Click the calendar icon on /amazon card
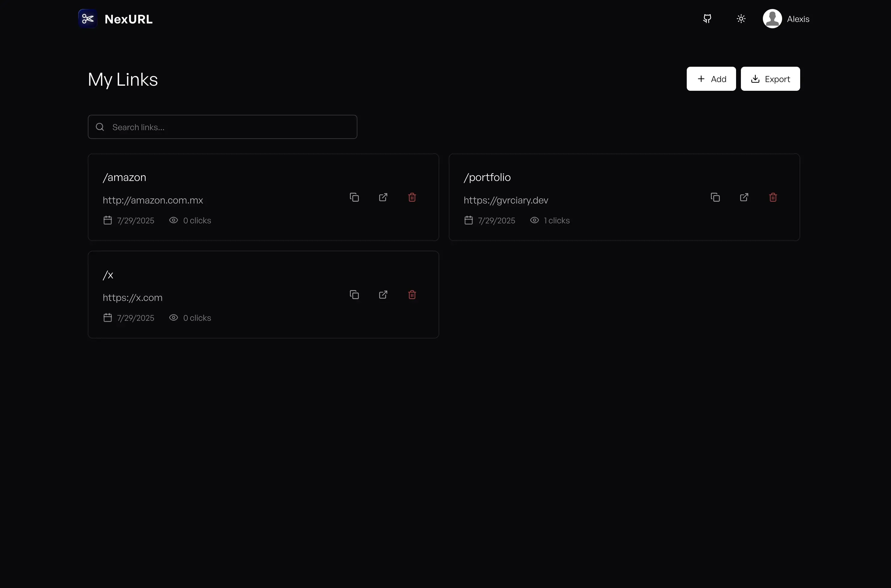 pyautogui.click(x=108, y=220)
